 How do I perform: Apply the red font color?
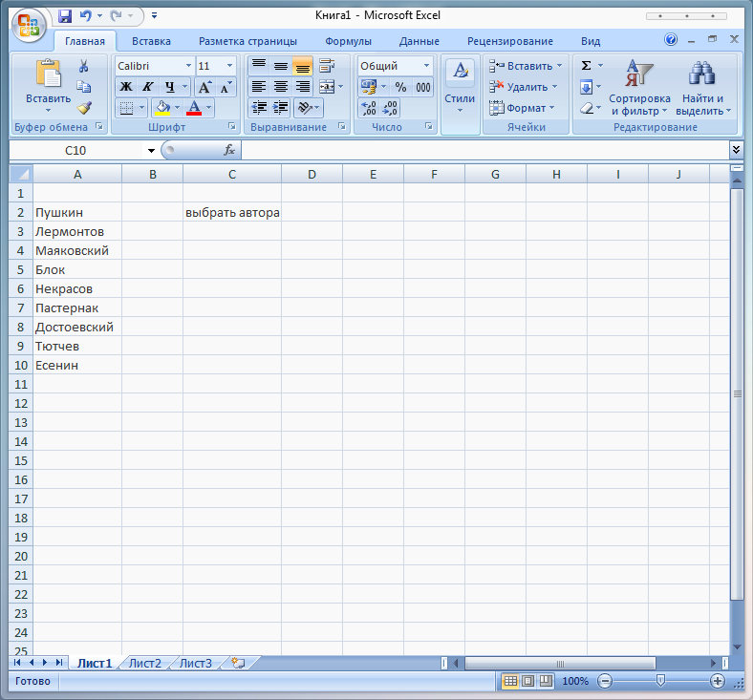coord(194,108)
